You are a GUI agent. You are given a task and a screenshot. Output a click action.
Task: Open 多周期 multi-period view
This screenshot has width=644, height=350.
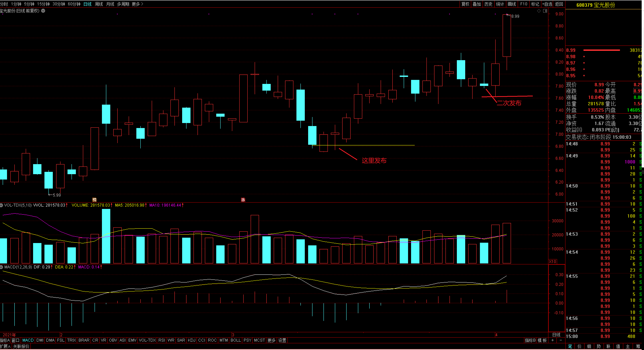pyautogui.click(x=123, y=4)
